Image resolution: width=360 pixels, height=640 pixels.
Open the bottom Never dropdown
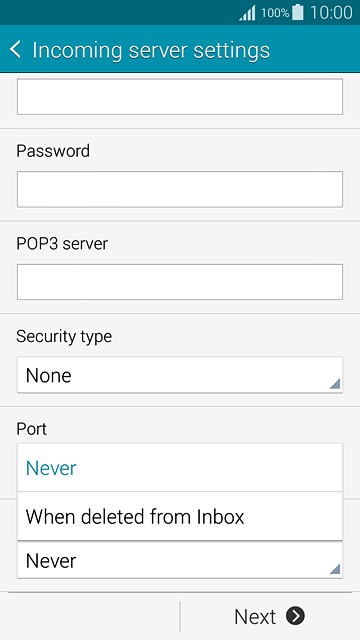[180, 560]
